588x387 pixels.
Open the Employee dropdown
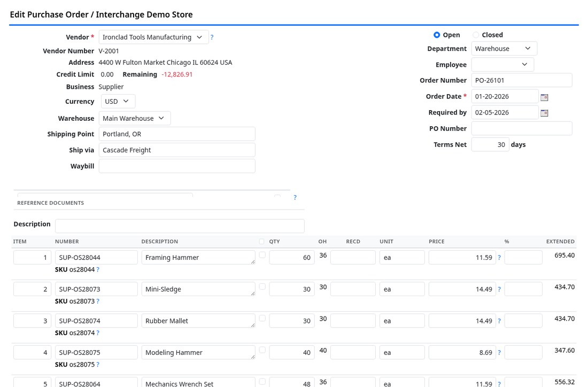502,65
